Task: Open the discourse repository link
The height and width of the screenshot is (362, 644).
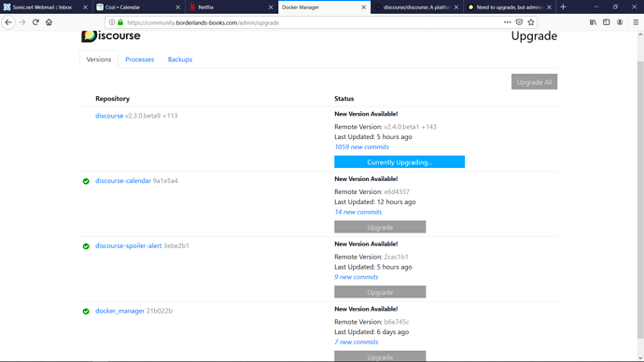Action: (x=109, y=116)
